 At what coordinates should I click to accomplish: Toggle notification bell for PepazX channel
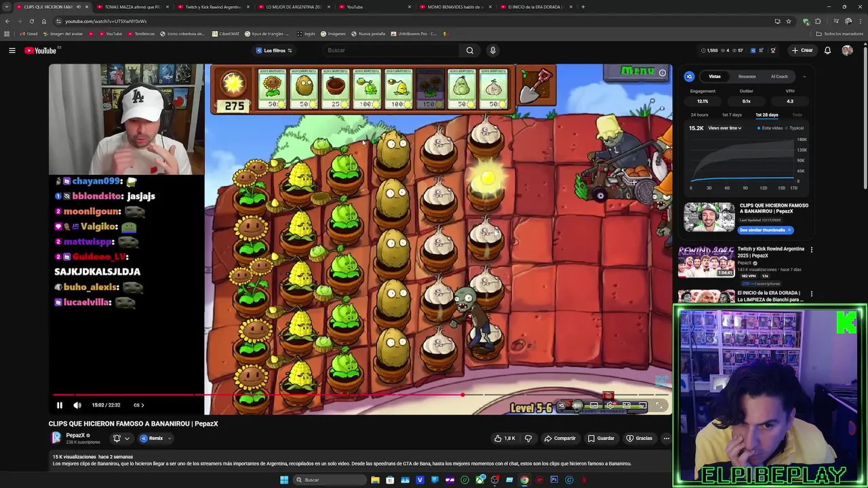(117, 439)
